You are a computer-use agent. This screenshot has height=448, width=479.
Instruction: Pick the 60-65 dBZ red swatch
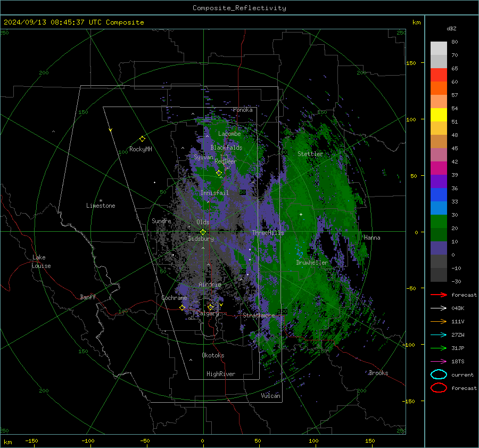pos(439,75)
